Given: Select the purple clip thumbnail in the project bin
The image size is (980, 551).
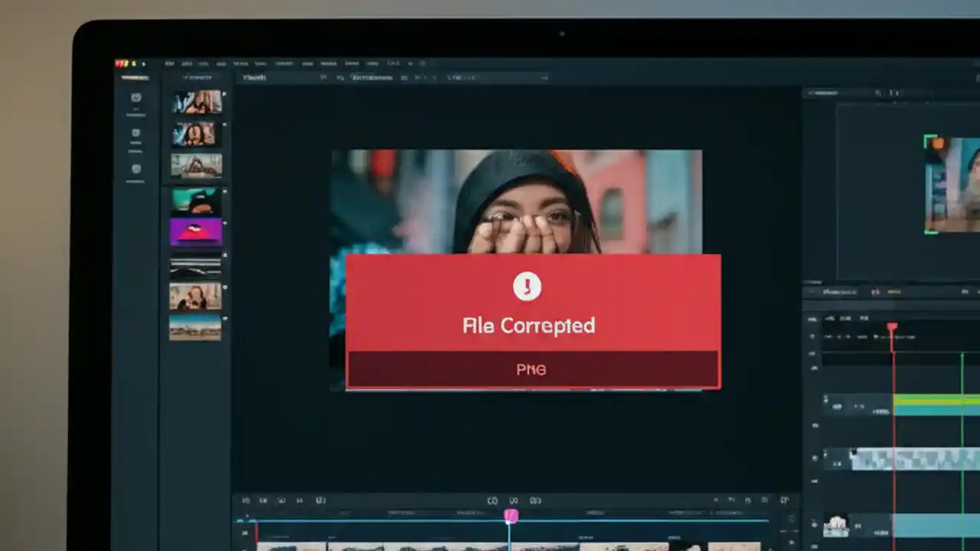Looking at the screenshot, I should [196, 232].
